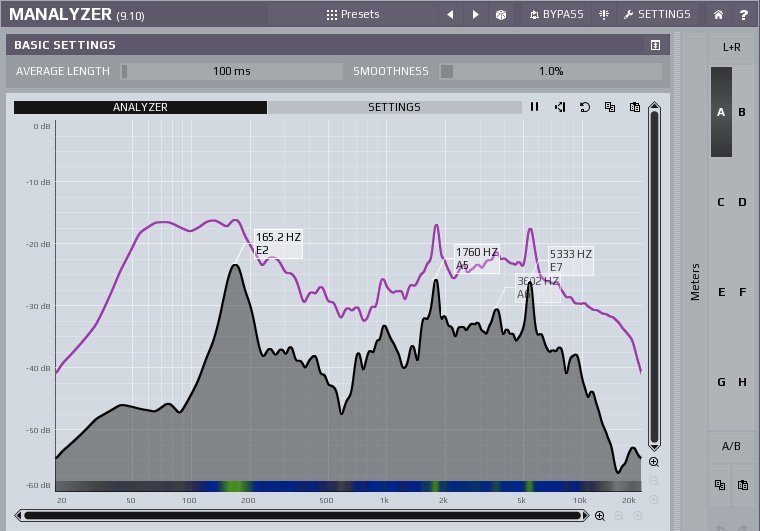Select preset slot G

point(721,382)
